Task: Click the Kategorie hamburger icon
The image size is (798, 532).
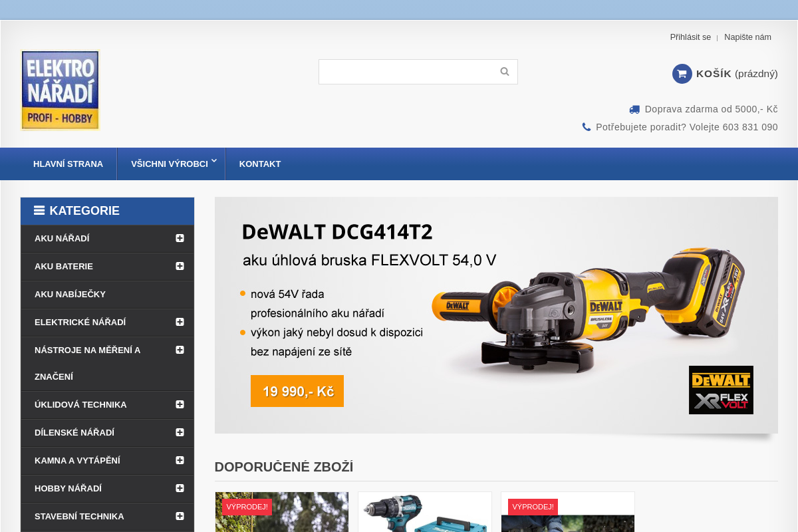Action: pyautogui.click(x=39, y=211)
